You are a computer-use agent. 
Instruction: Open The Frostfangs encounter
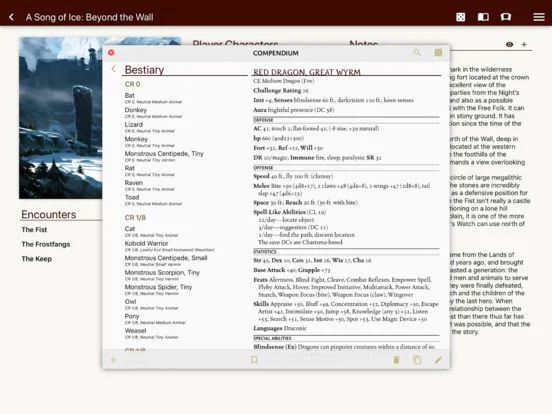(46, 244)
